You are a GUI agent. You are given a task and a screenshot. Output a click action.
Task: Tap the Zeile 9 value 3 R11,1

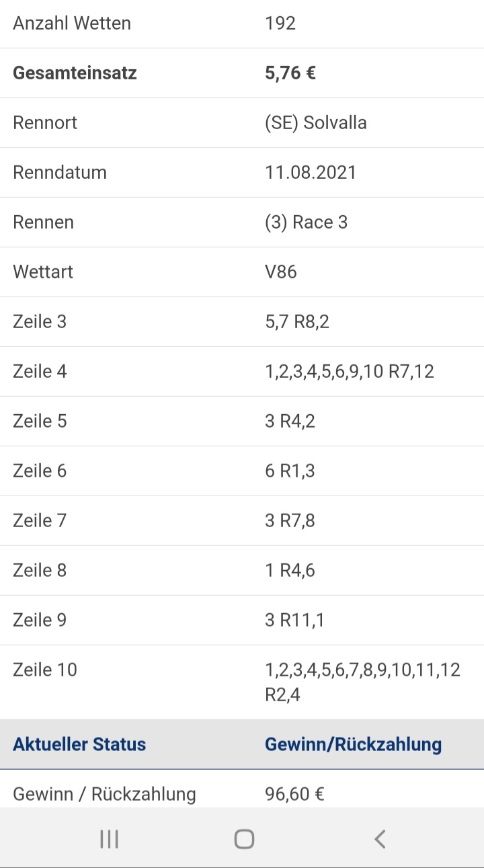click(x=294, y=621)
